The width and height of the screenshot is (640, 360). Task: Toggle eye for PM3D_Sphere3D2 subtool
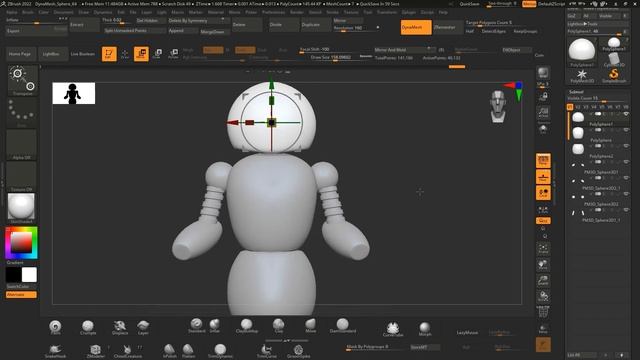[x=626, y=194]
